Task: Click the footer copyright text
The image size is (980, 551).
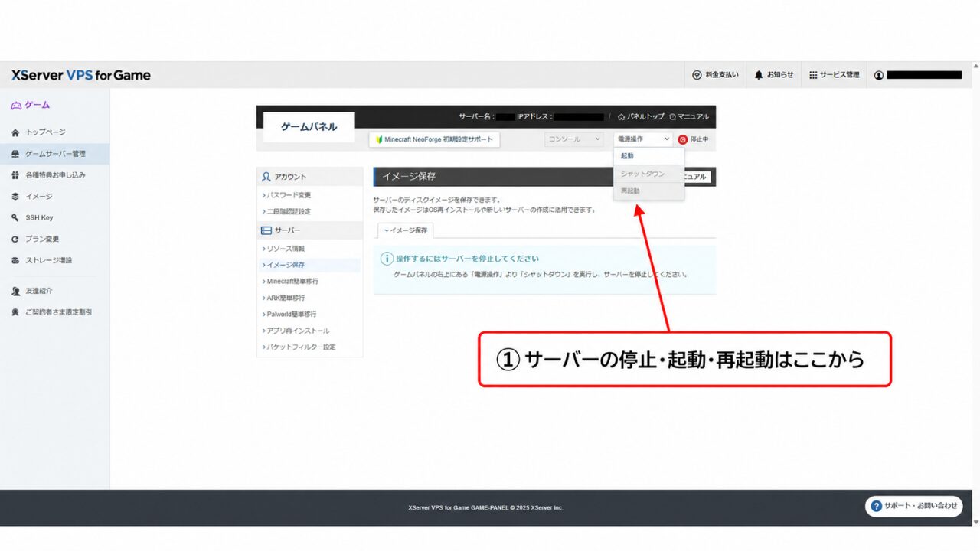Action: tap(485, 507)
